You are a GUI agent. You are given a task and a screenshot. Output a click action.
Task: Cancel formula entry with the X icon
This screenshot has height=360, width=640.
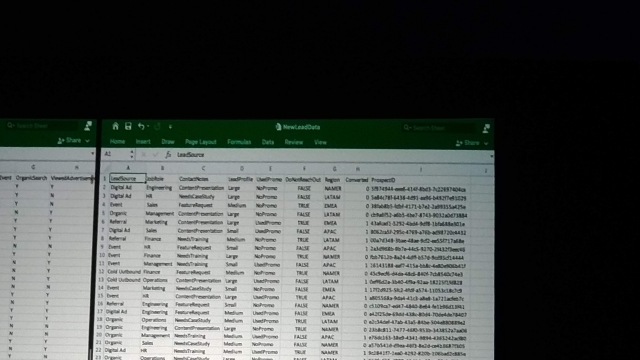point(144,155)
